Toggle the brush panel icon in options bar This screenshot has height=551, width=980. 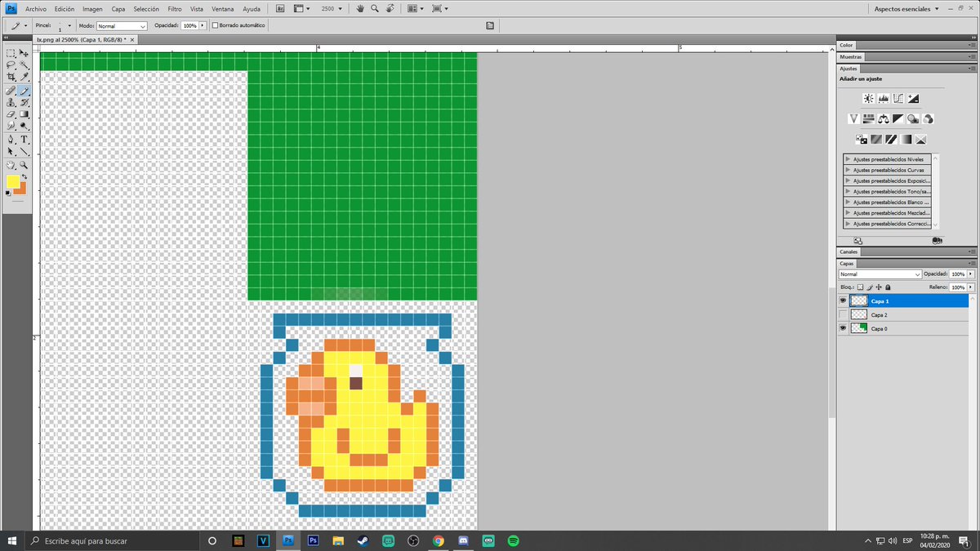click(490, 25)
